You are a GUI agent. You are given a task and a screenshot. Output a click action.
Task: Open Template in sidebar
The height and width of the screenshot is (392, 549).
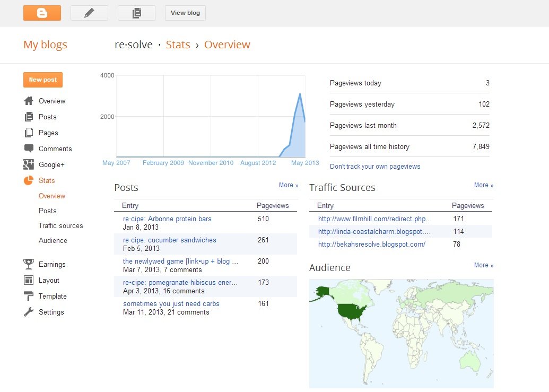pos(53,296)
